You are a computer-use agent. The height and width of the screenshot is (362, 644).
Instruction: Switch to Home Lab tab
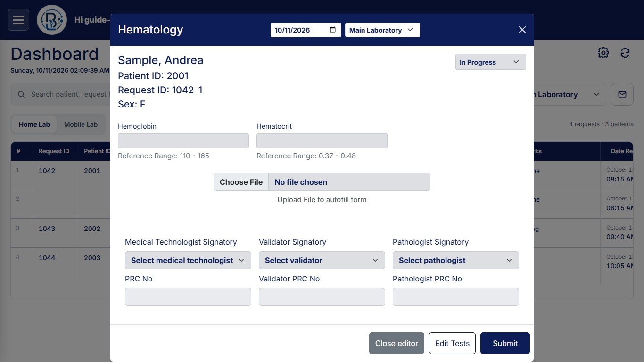coord(34,124)
